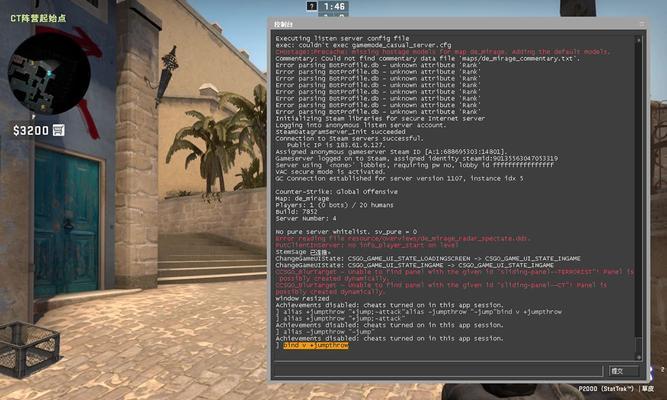Screen dimensions: 667x400
Task: Click the 'Players: 1 (0 bots)' line
Action: coord(334,205)
